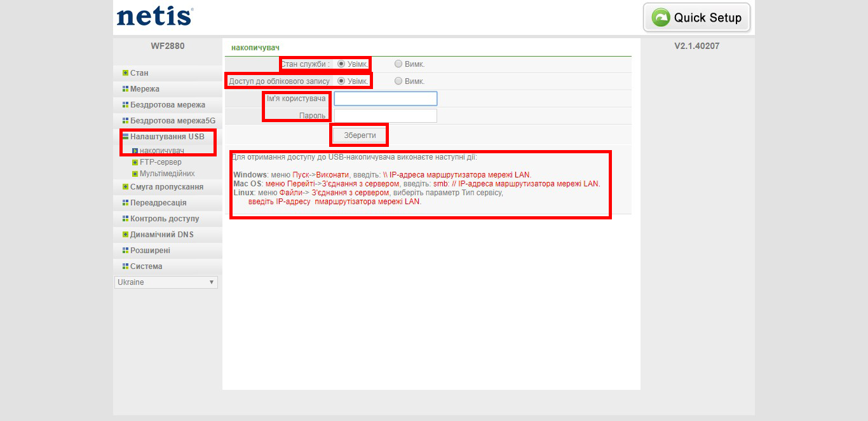Viewport: 868px width, 421px height.
Task: Click the icon next to Система
Action: (x=125, y=266)
